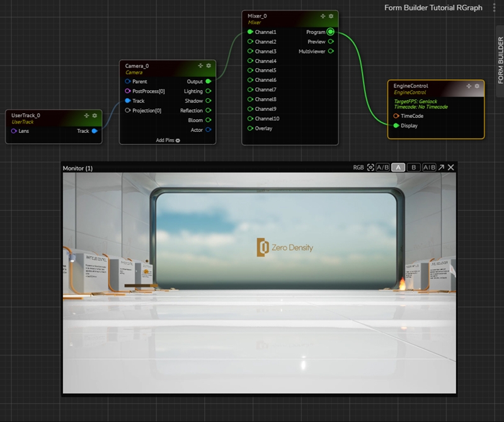Enable A/B split view in Monitor
The height and width of the screenshot is (422, 504).
382,168
